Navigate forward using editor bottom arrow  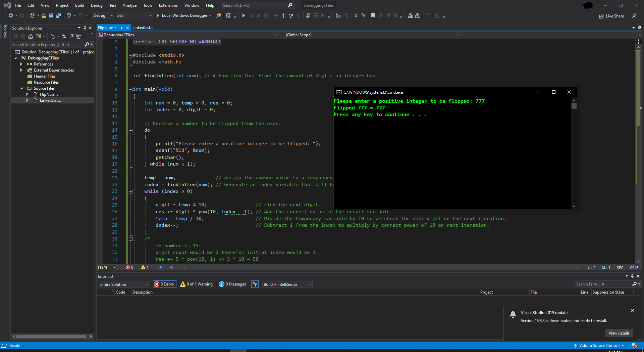tap(171, 267)
